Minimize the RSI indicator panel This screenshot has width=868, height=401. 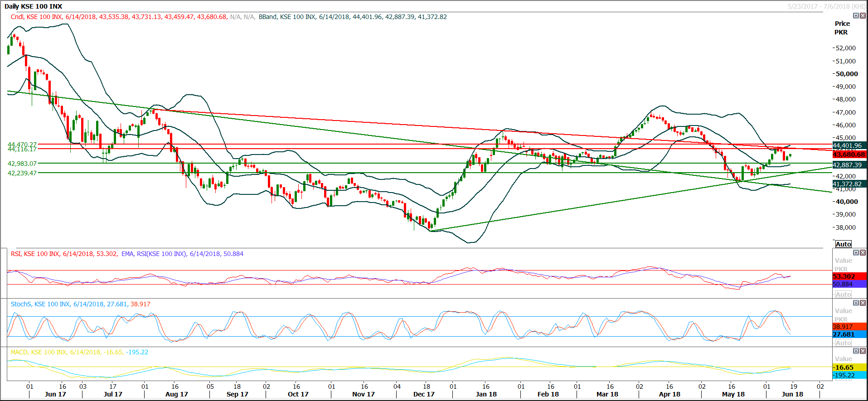click(856, 253)
